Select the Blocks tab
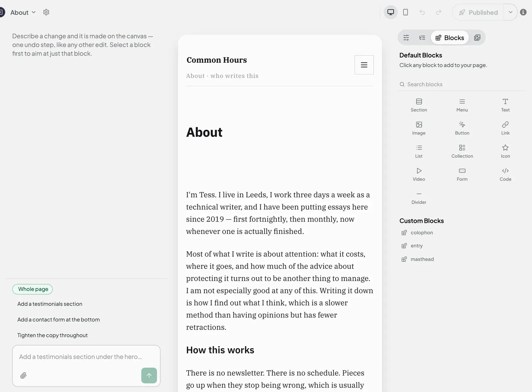This screenshot has height=392, width=532. point(450,38)
